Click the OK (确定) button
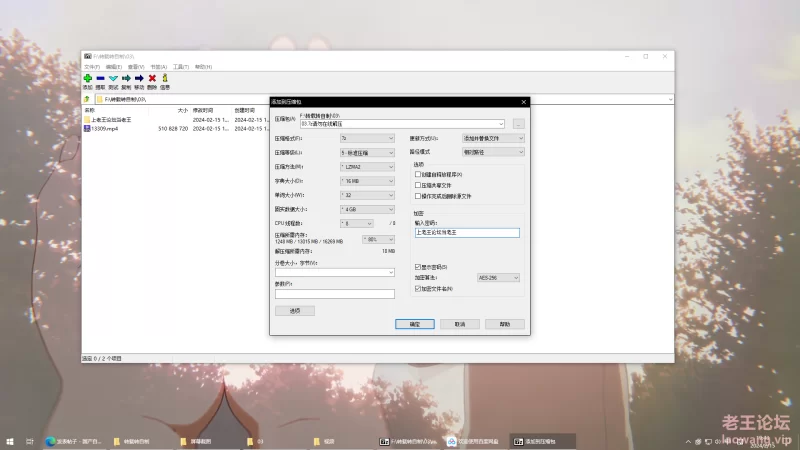Viewport: 800px width, 450px height. (x=415, y=324)
